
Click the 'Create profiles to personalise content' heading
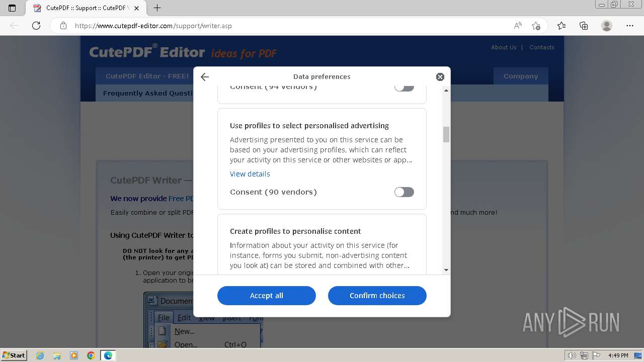point(295,231)
